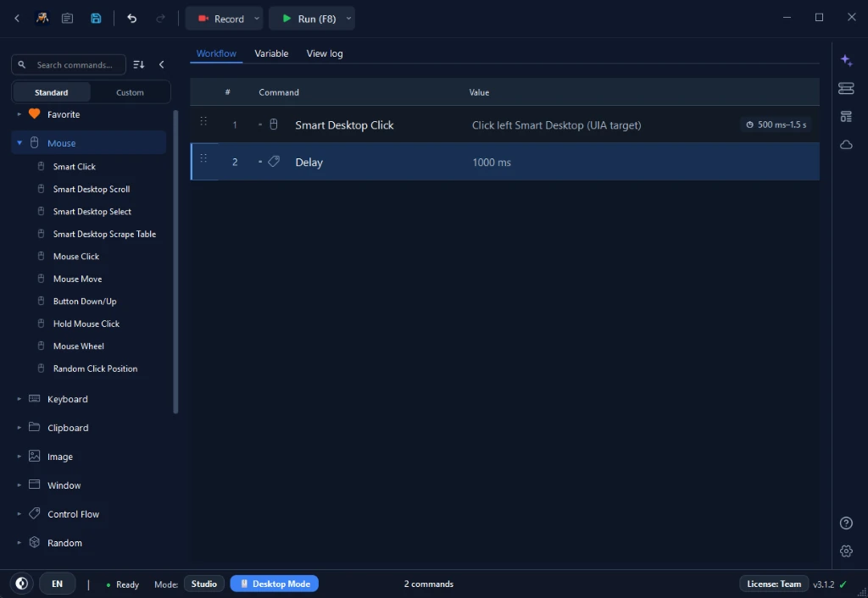Click drag handle of Smart Desktop Click row
The height and width of the screenshot is (598, 868).
pyautogui.click(x=203, y=121)
